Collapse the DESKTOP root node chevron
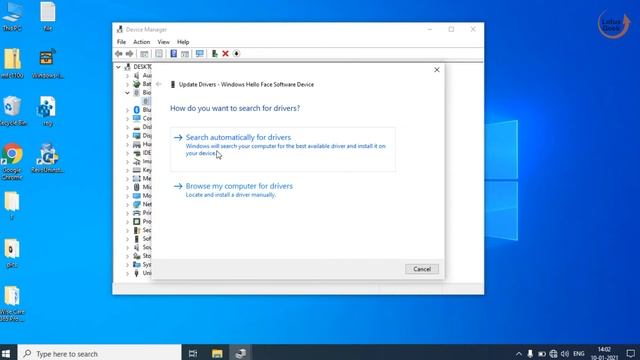The width and height of the screenshot is (640, 360). tap(118, 67)
